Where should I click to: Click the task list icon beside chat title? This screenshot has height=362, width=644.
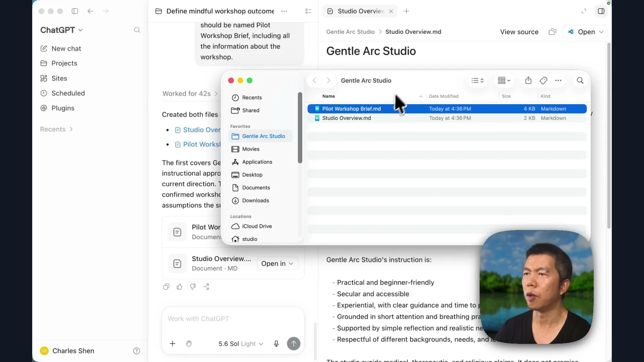pyautogui.click(x=308, y=11)
